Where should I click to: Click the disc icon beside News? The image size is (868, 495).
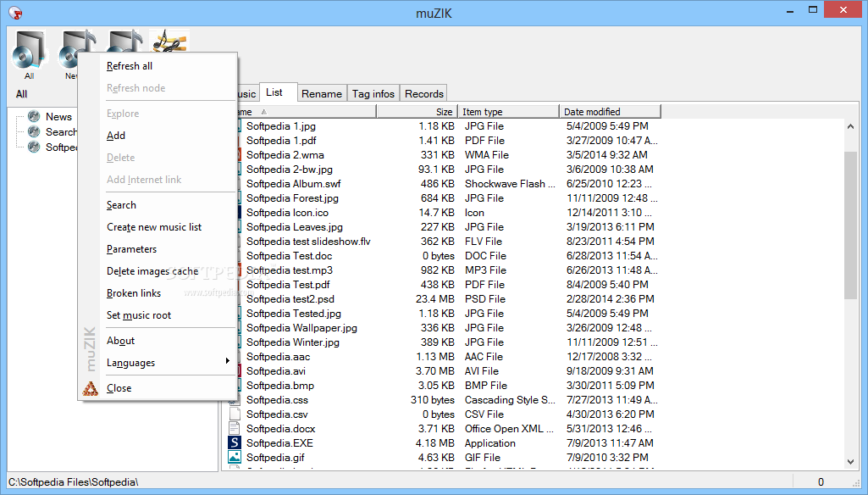point(35,116)
